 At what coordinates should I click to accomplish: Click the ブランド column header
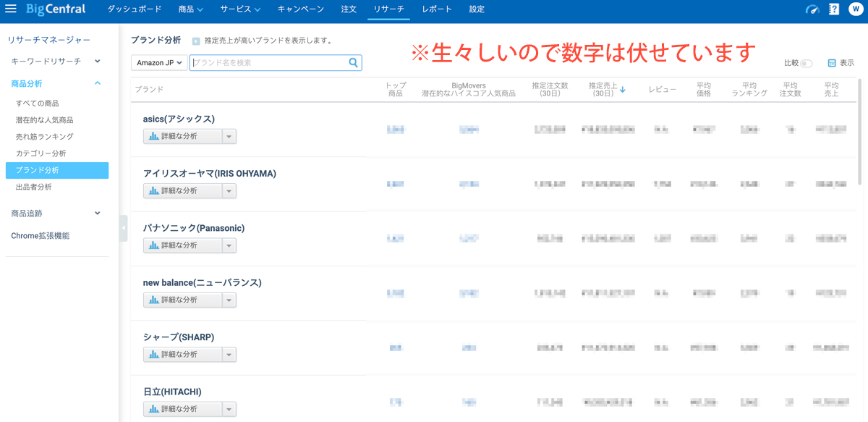(x=150, y=90)
